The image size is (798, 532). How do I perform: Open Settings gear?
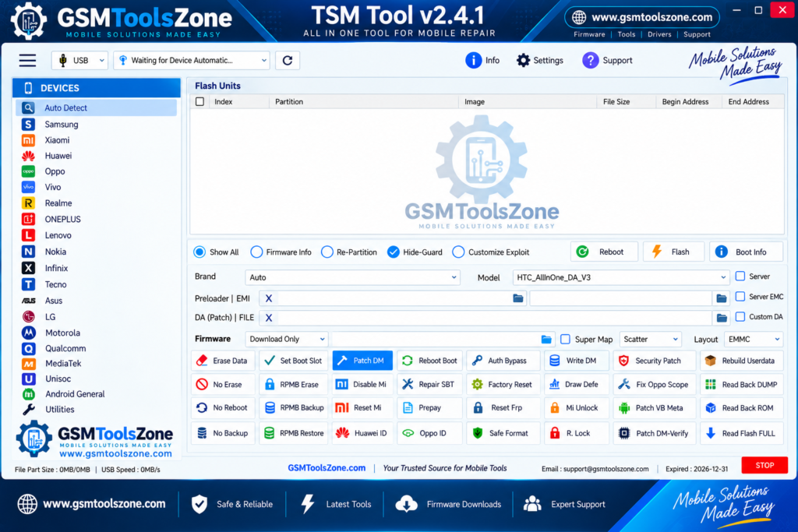click(x=540, y=61)
